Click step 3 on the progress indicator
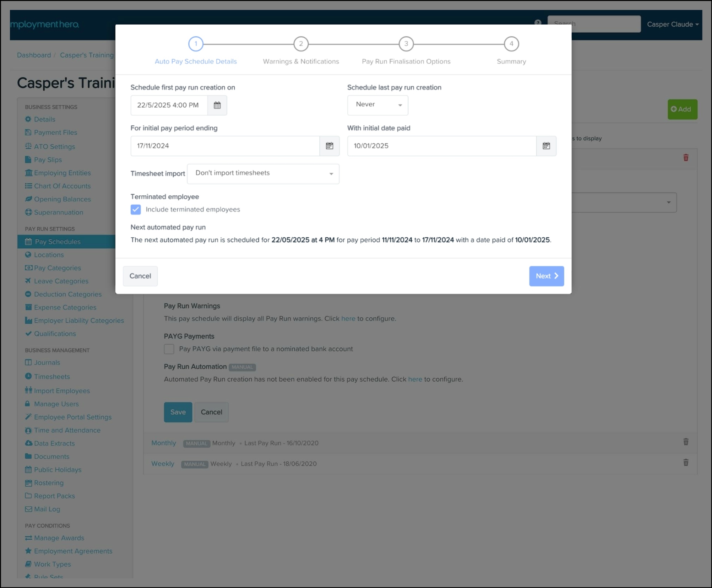This screenshot has height=588, width=712. tap(406, 44)
